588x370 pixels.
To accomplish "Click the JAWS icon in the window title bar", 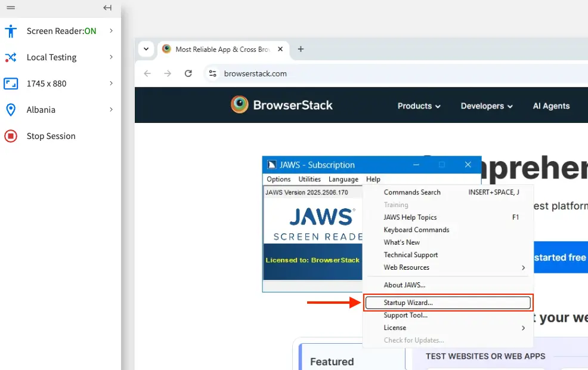I will (x=271, y=165).
